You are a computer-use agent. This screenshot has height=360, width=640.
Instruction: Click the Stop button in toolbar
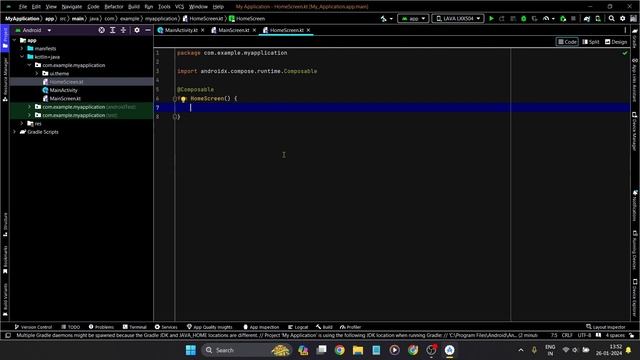pyautogui.click(x=573, y=19)
